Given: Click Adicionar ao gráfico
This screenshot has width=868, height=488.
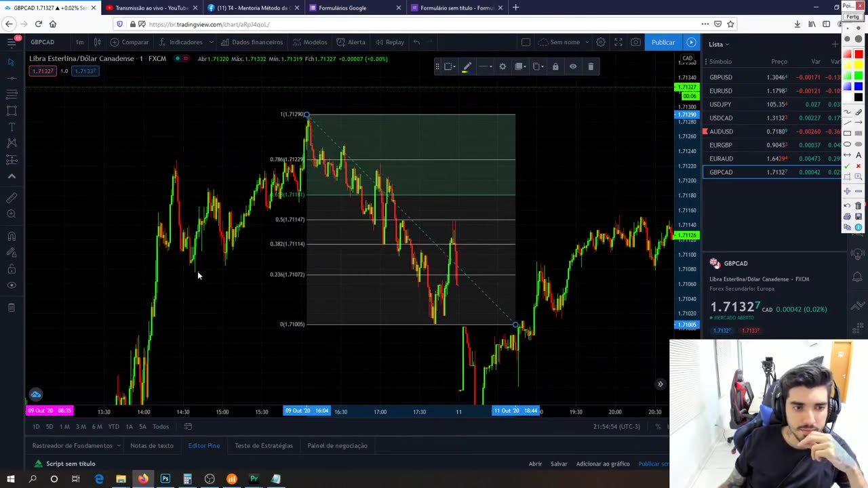Looking at the screenshot, I should (603, 464).
